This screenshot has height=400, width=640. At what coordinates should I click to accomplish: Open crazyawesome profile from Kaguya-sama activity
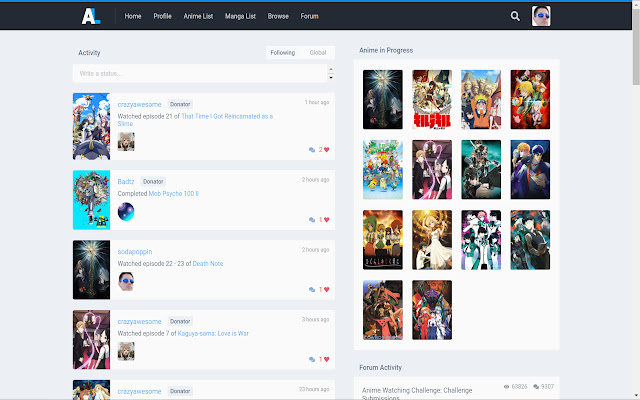coord(139,322)
